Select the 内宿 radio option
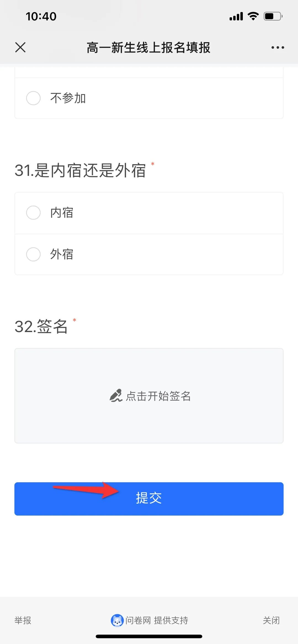Screen dimensions: 298x644 click(33, 213)
